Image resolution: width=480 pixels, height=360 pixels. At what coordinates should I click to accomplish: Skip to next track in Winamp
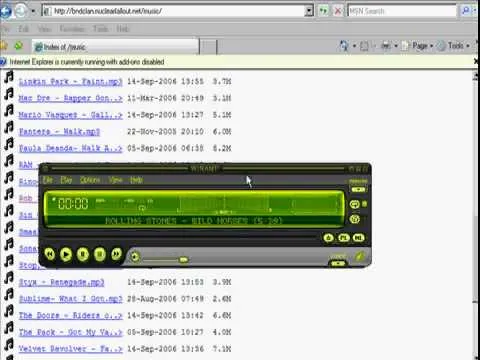[116, 254]
